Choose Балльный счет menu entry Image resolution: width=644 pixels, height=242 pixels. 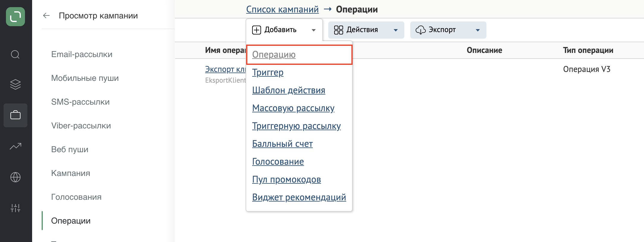(282, 144)
